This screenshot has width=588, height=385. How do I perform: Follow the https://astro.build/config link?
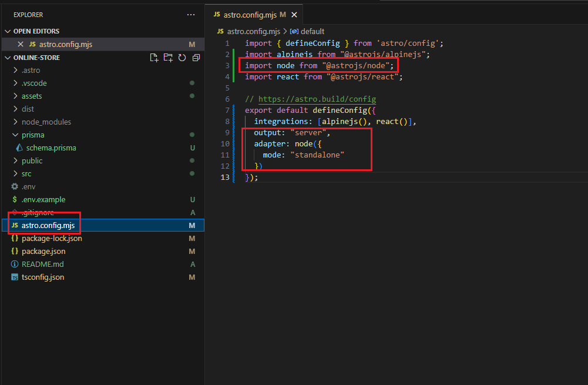click(317, 99)
